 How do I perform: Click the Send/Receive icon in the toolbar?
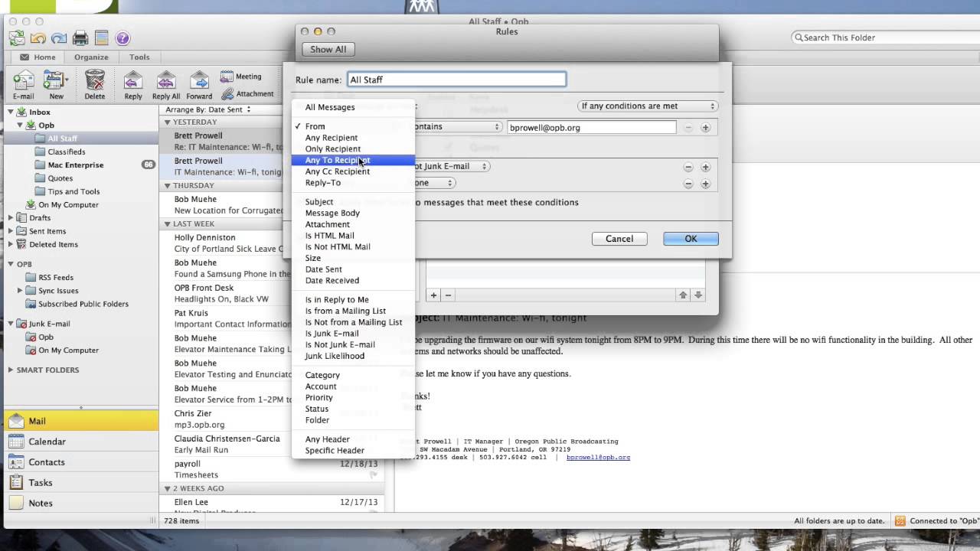point(16,37)
